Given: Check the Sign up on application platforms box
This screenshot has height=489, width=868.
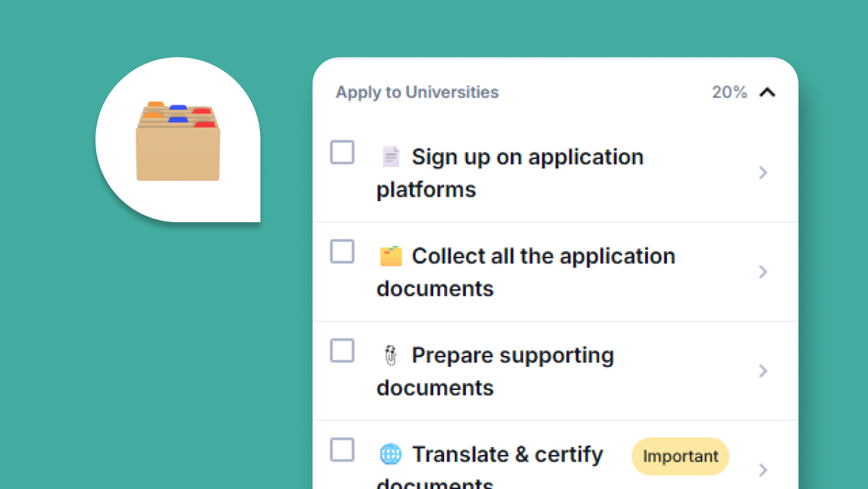Looking at the screenshot, I should (342, 153).
